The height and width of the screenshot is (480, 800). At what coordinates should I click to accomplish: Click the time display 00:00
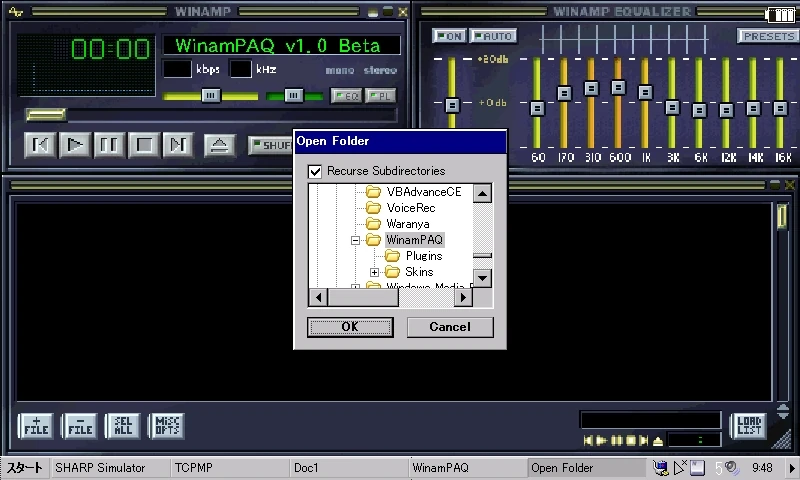pyautogui.click(x=111, y=49)
